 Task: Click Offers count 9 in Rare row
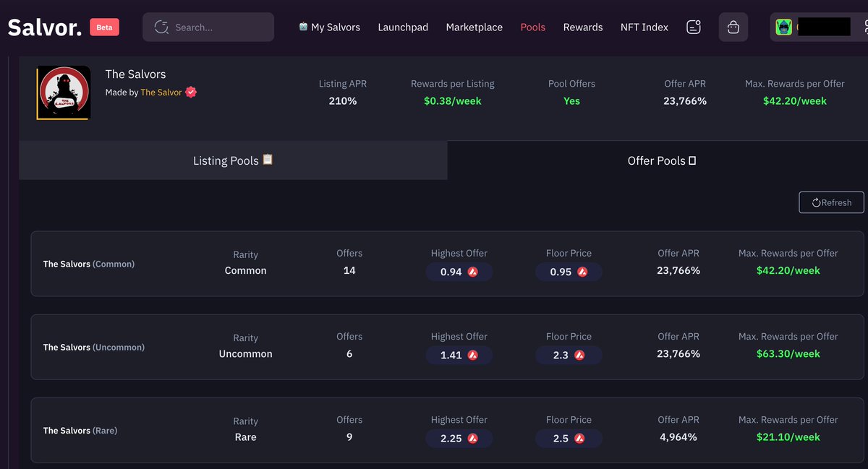pyautogui.click(x=349, y=436)
